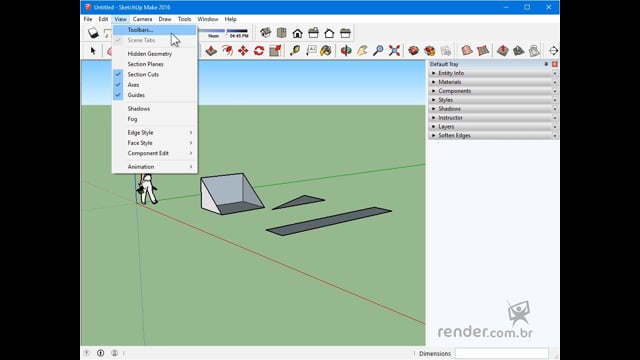Open the Help menu

[x=230, y=19]
